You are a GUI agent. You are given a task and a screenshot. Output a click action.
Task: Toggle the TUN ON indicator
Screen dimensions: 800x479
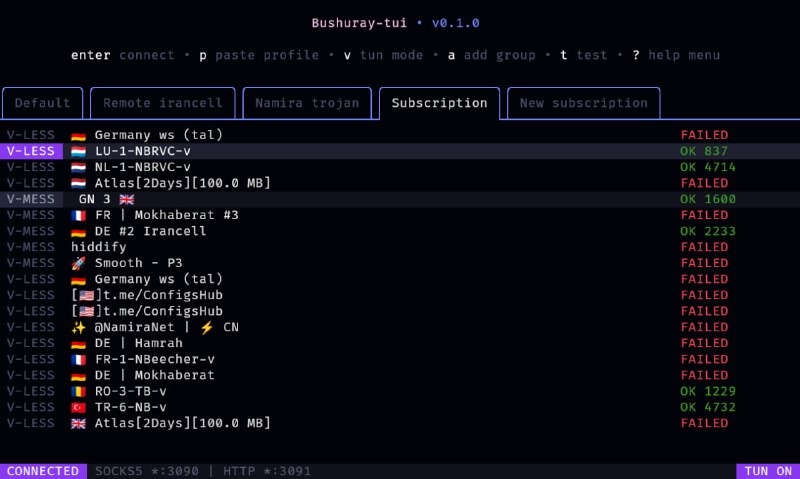click(x=768, y=471)
